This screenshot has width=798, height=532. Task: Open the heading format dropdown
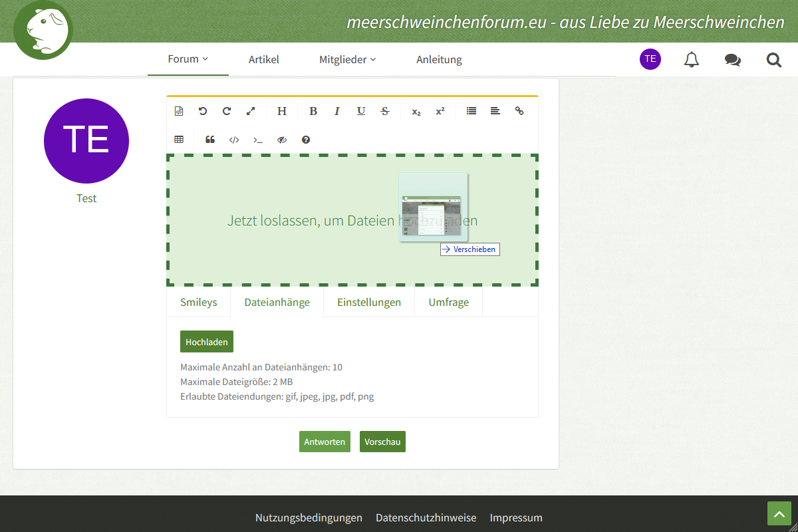coord(282,111)
